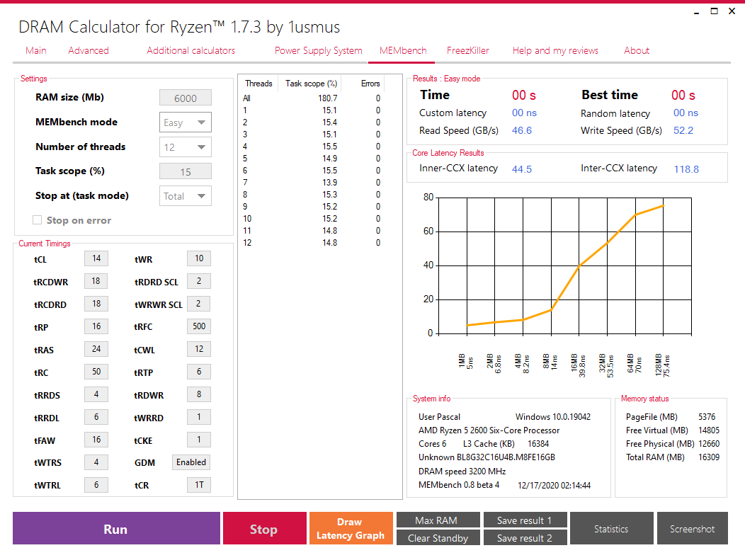
Task: Open Additional calculators tab
Action: (191, 50)
